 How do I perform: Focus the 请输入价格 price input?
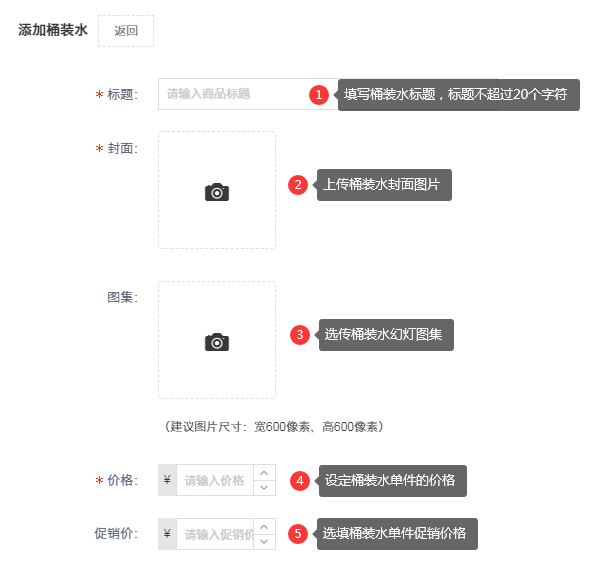point(215,480)
